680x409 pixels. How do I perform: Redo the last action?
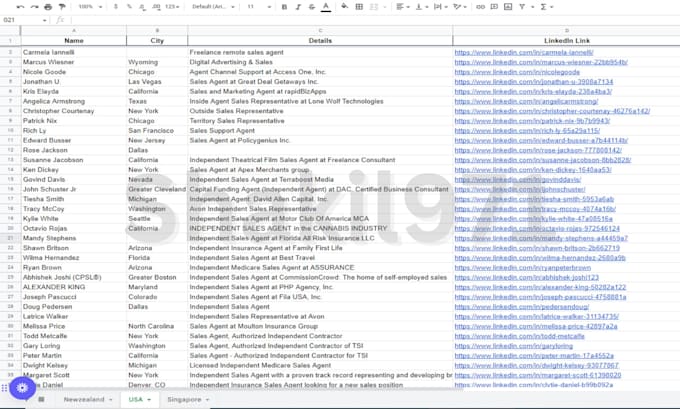point(34,7)
